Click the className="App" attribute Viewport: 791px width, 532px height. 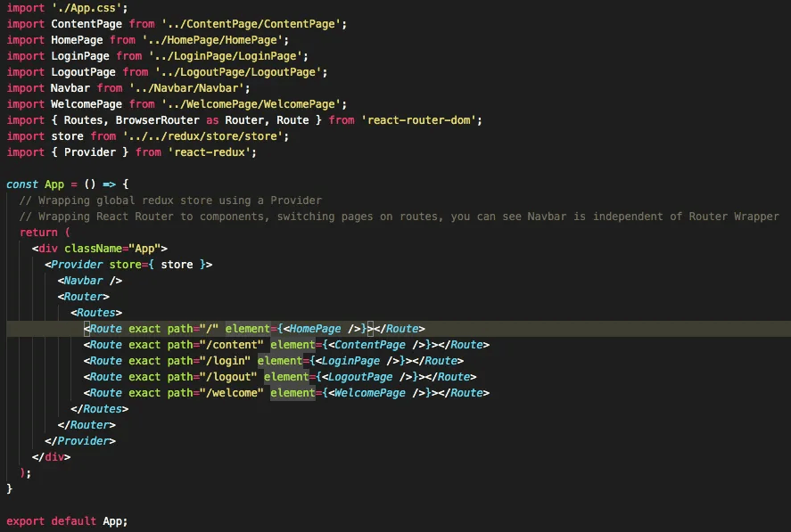[x=115, y=249]
